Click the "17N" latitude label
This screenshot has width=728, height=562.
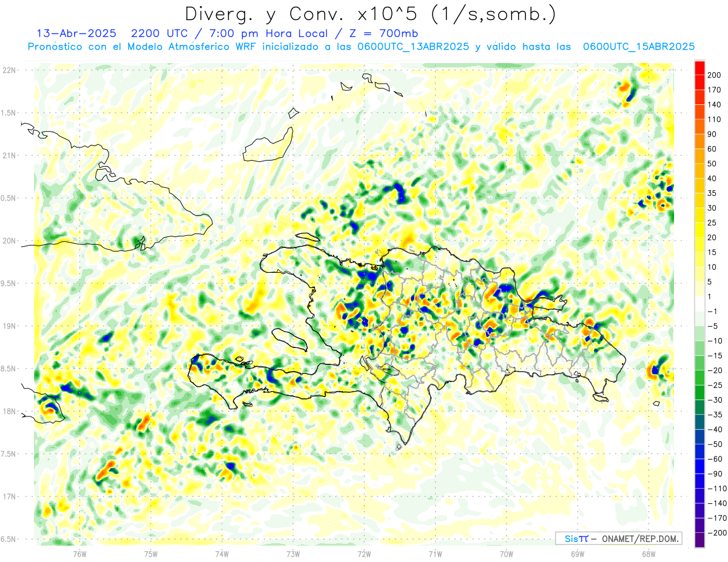click(8, 497)
